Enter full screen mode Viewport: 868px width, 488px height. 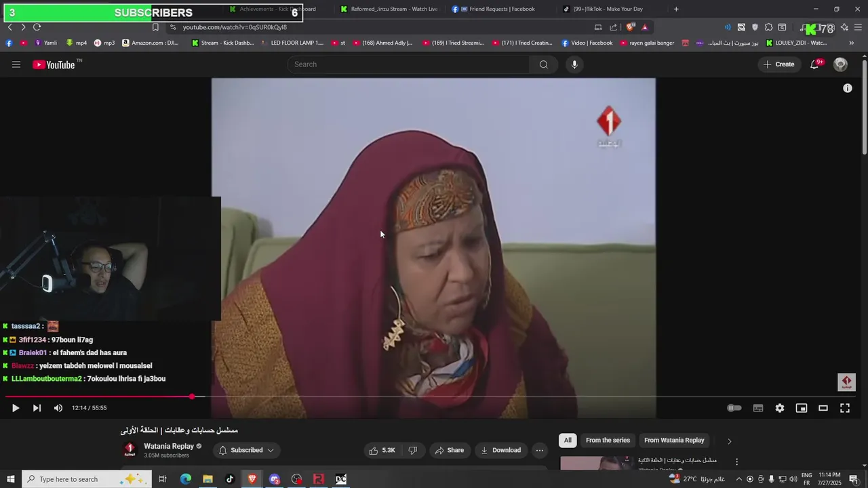pyautogui.click(x=845, y=408)
